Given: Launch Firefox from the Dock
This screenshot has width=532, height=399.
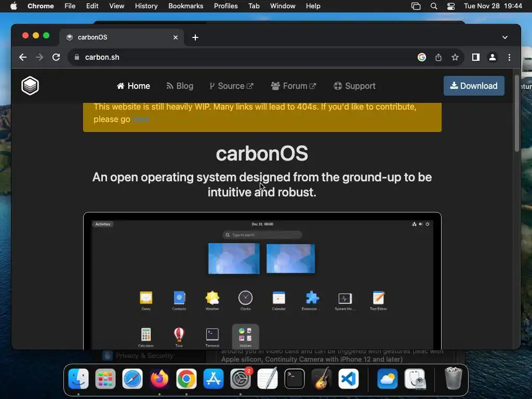Looking at the screenshot, I should (x=159, y=379).
